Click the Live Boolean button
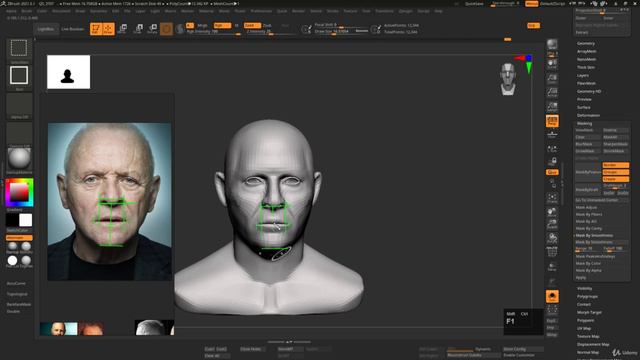The width and height of the screenshot is (640, 360). point(72,29)
